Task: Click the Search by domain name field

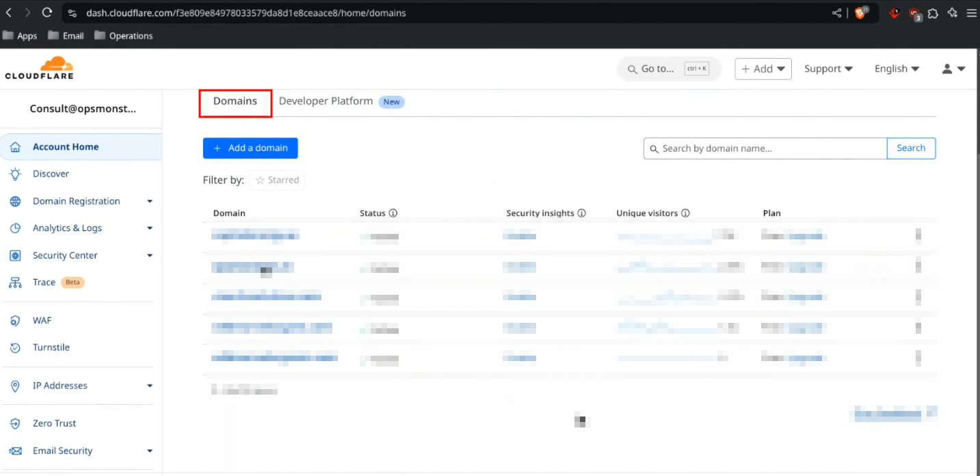Action: click(x=766, y=148)
